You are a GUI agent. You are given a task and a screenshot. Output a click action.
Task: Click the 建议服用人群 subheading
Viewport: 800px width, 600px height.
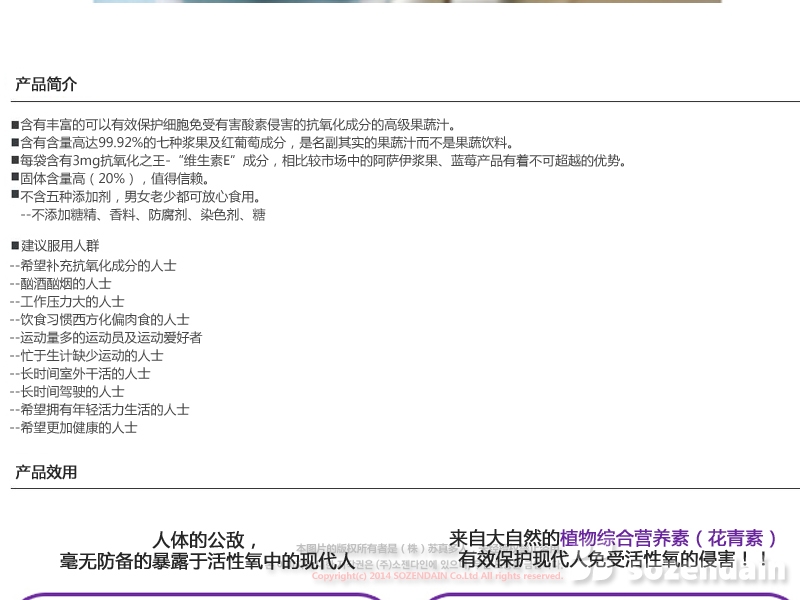(60, 246)
